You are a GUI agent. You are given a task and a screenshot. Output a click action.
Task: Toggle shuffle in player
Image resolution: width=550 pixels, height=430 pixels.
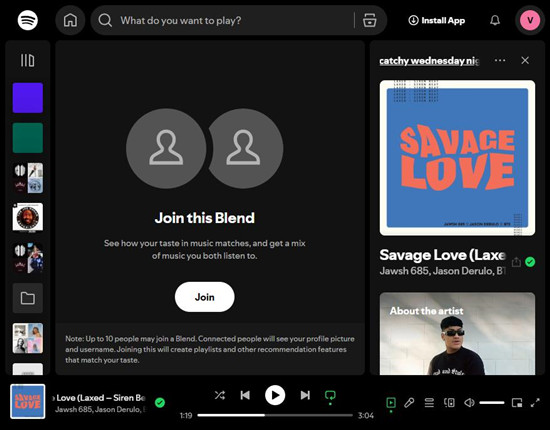[220, 396]
